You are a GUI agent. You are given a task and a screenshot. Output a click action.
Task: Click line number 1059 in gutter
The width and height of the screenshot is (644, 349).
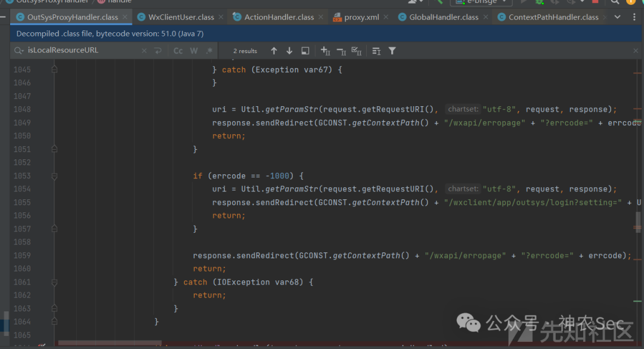click(22, 255)
